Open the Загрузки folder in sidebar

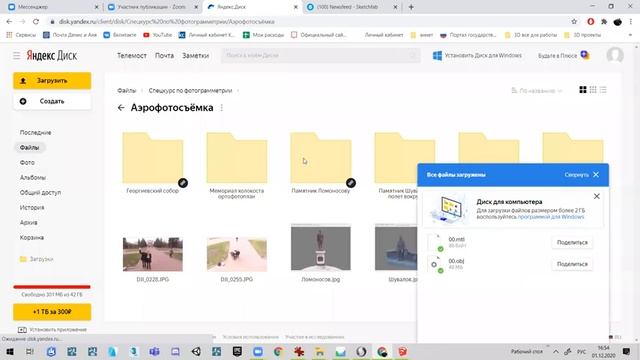[37, 259]
